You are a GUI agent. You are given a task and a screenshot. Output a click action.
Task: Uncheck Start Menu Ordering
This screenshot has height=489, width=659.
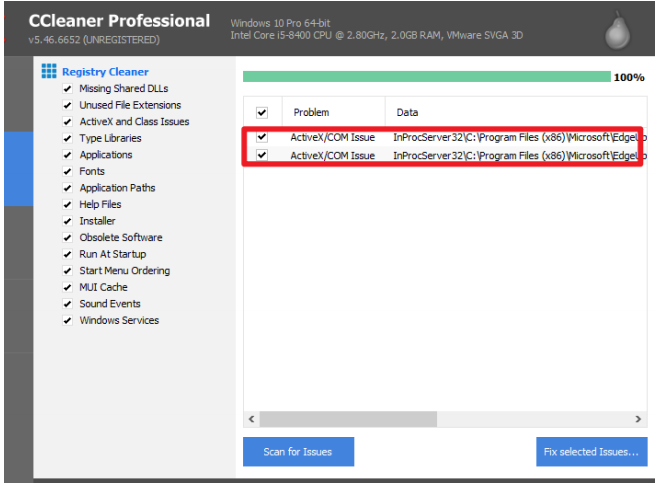click(x=67, y=271)
